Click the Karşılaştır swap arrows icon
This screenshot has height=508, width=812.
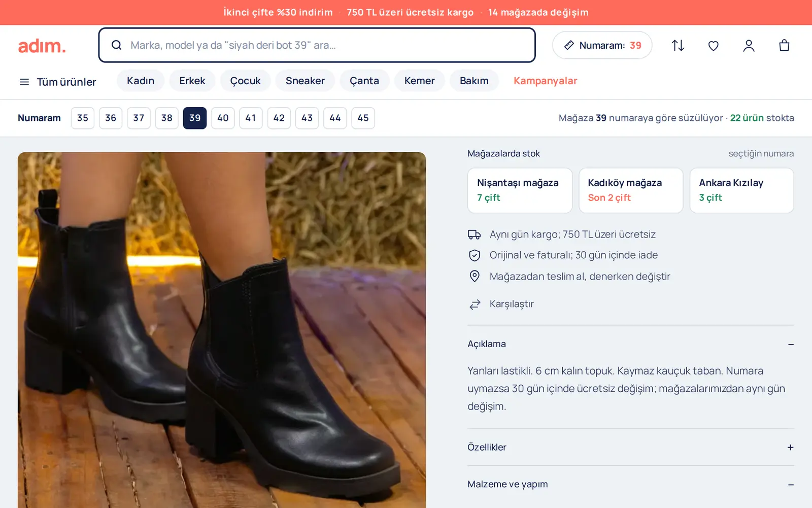click(x=475, y=304)
